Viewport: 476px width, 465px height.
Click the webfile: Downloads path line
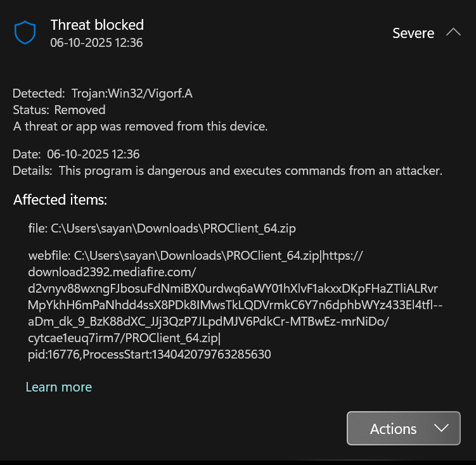196,256
